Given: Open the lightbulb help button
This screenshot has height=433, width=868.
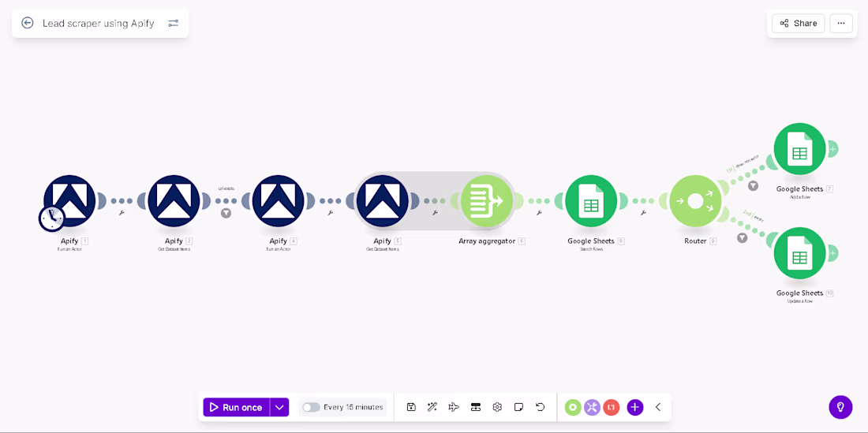Looking at the screenshot, I should [840, 407].
